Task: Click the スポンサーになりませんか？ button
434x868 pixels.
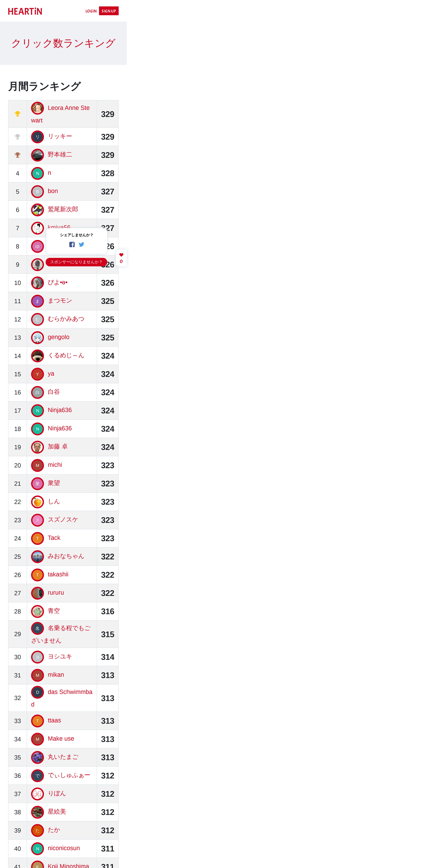Action: click(x=76, y=262)
